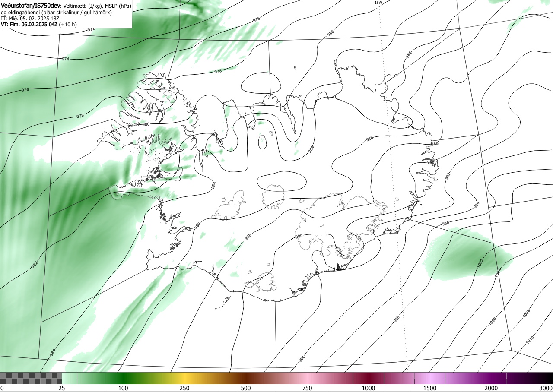Click the 750 value on the color scale

(x=307, y=389)
